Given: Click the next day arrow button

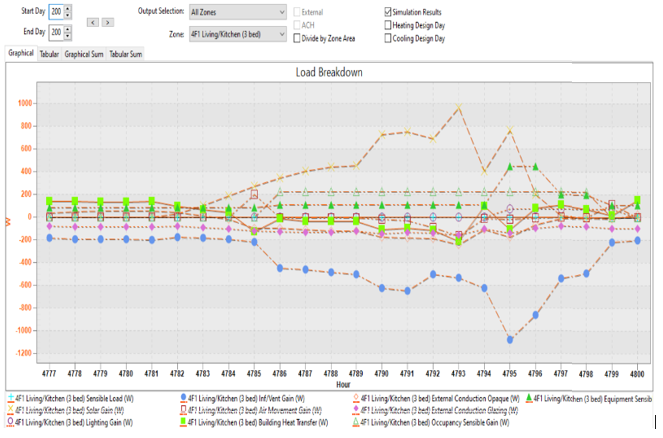Looking at the screenshot, I should point(109,21).
